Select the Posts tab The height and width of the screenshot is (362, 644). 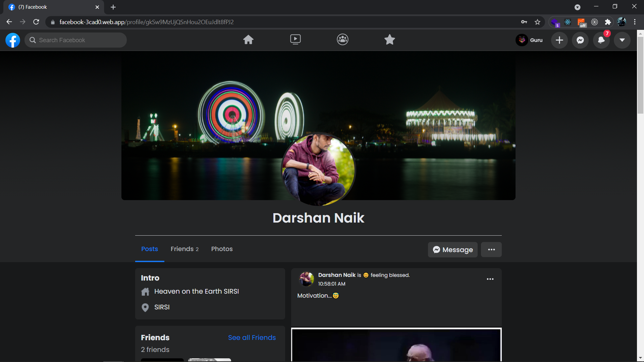point(150,249)
